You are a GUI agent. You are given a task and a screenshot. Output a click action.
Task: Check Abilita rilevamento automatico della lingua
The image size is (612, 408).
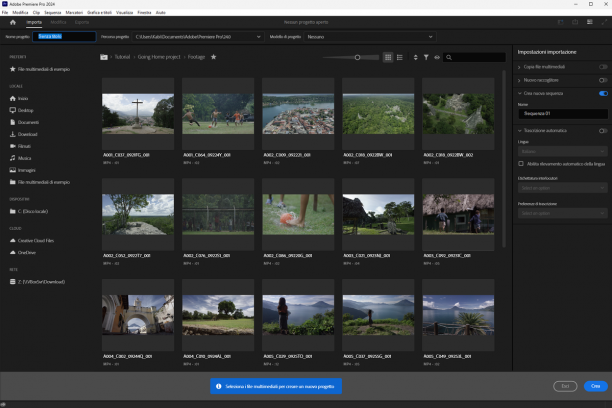[521, 164]
